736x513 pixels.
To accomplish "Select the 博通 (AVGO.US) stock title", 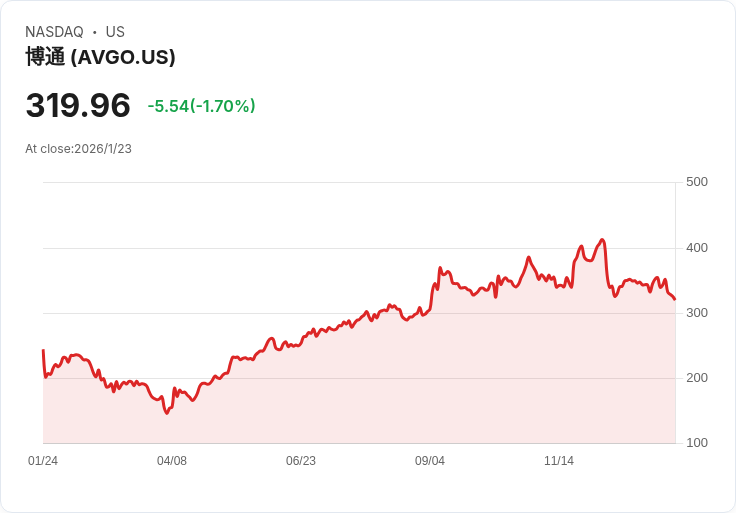I will coord(100,57).
